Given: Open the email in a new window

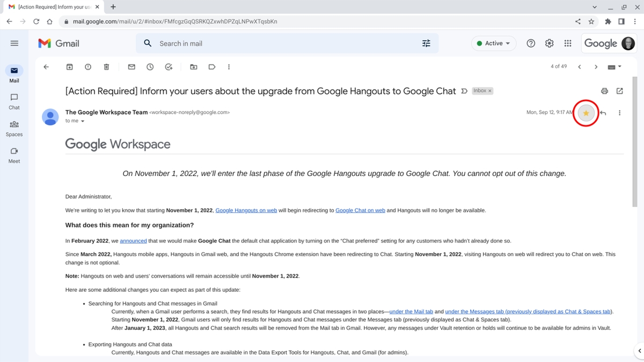Looking at the screenshot, I should pos(620,91).
